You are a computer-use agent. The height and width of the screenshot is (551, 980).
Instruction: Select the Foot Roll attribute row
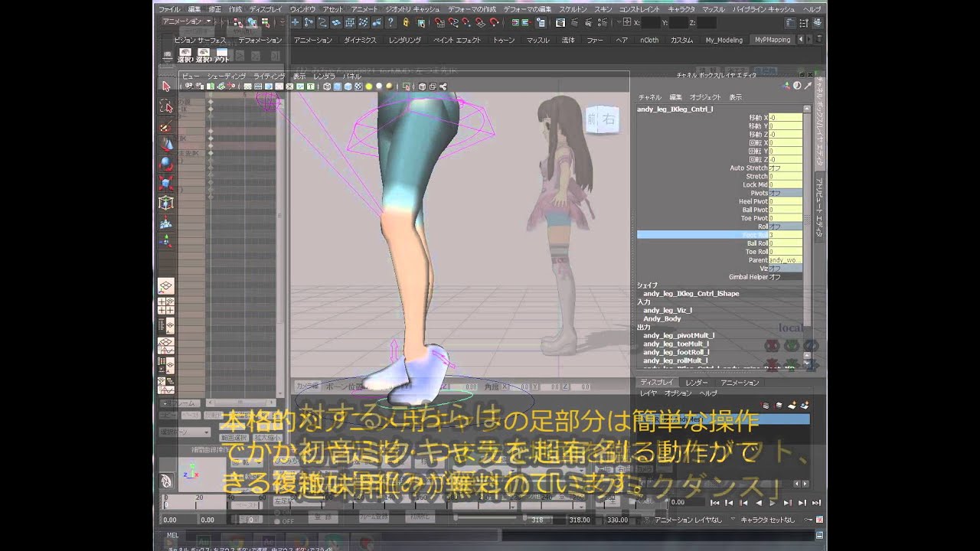click(x=720, y=235)
